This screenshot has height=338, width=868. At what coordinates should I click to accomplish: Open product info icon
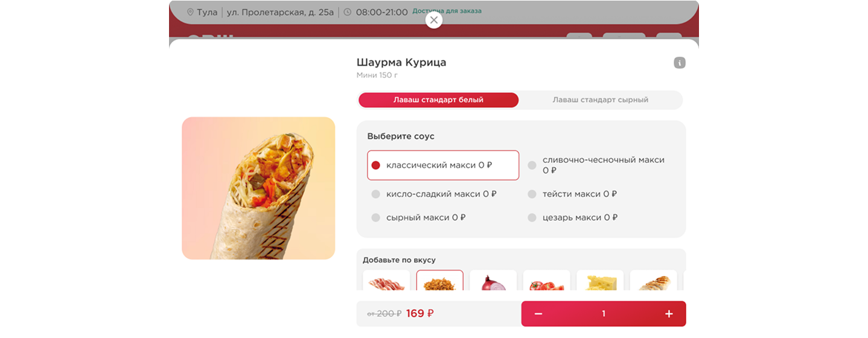click(x=680, y=63)
